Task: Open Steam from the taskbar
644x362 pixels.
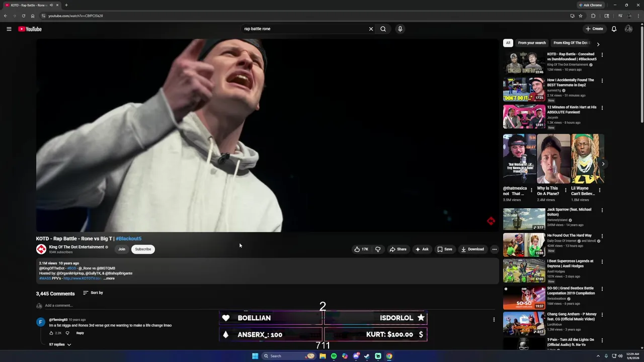Action: tap(367, 356)
